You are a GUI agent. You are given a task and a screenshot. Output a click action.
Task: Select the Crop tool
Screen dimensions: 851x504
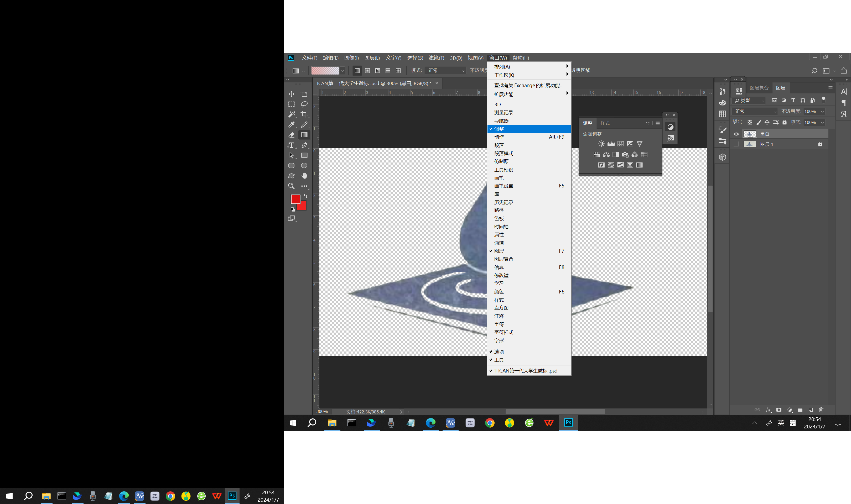coord(304,114)
